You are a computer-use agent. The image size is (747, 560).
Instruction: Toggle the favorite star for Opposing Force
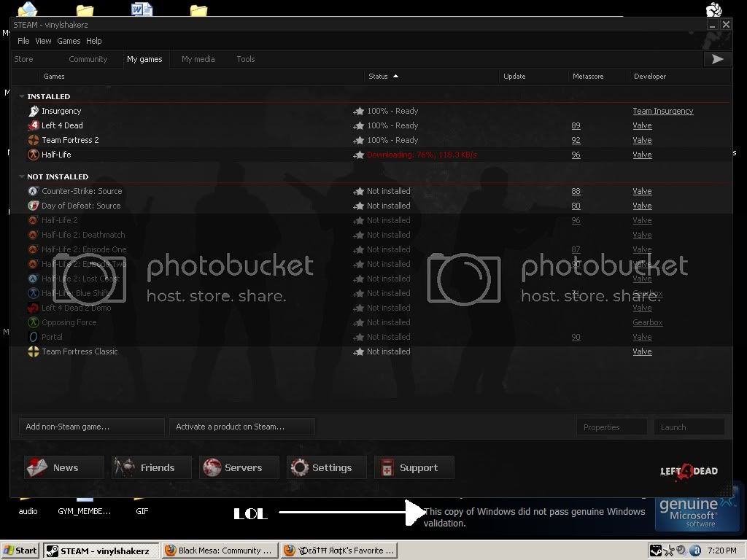[x=358, y=323]
